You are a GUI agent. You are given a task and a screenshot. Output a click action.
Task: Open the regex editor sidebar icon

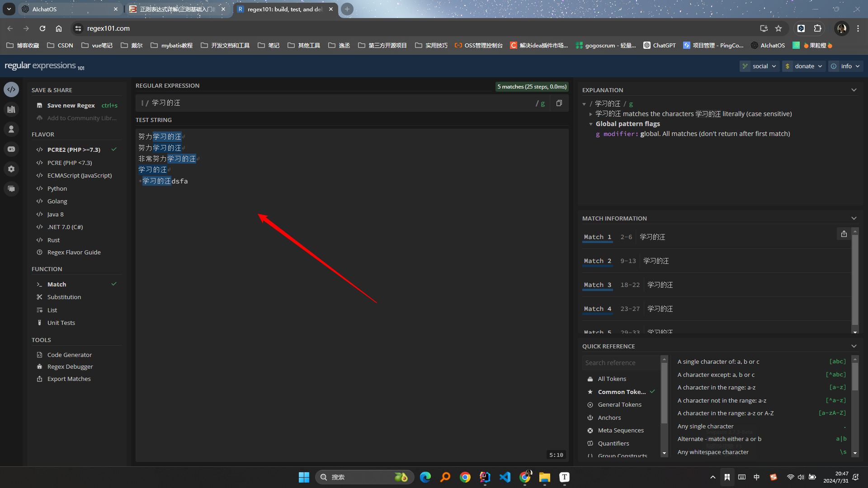[x=11, y=89]
